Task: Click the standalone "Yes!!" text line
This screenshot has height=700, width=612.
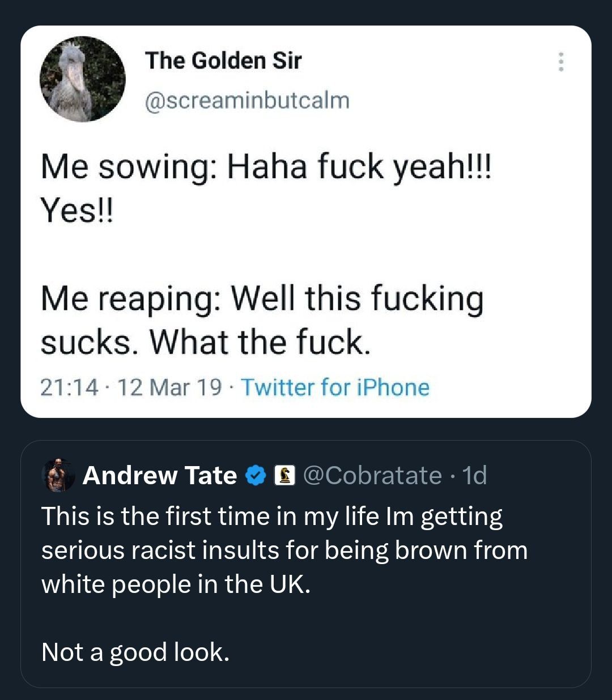Action: 77,211
